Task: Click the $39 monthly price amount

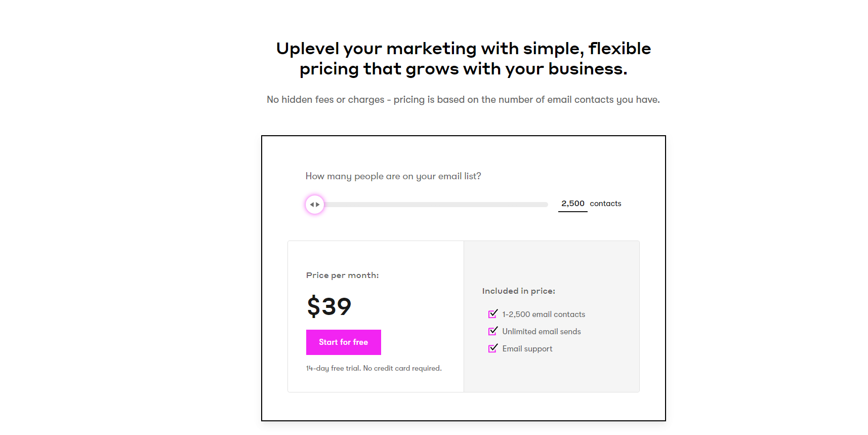Action: click(329, 306)
